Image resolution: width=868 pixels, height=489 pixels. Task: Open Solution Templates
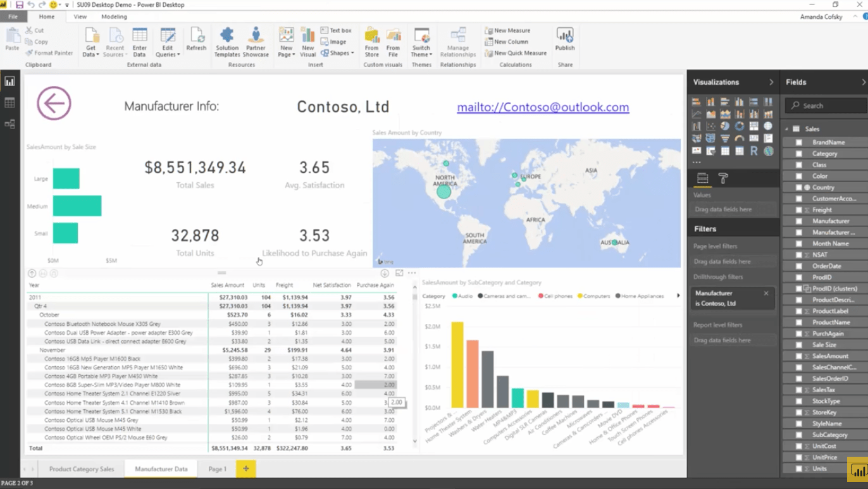(227, 42)
